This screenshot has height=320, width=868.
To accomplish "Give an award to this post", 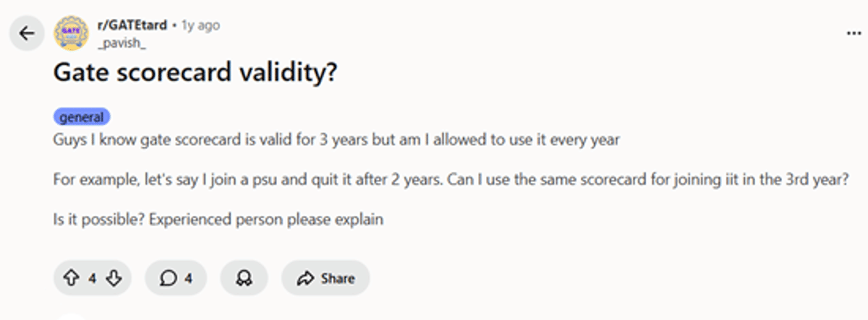I will 244,278.
